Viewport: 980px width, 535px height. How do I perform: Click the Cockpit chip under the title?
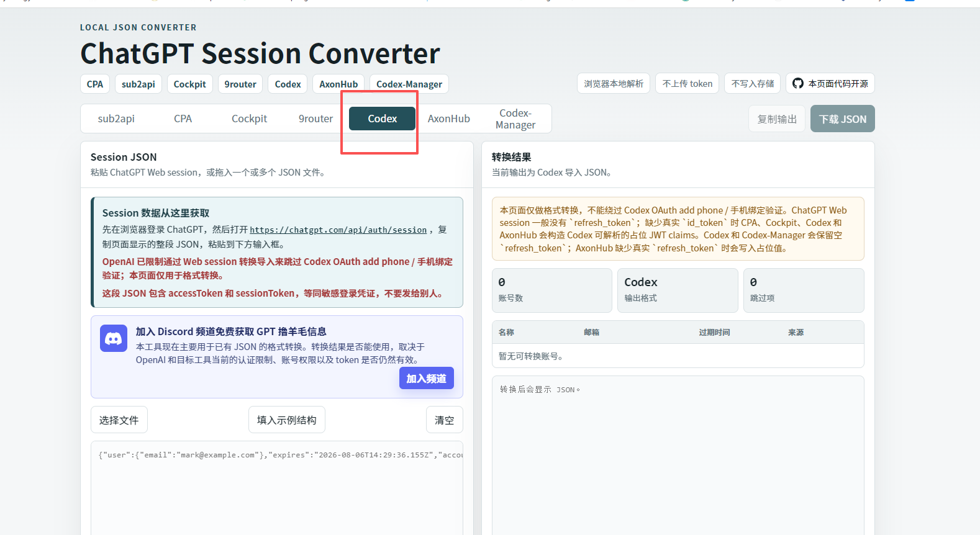coord(190,84)
